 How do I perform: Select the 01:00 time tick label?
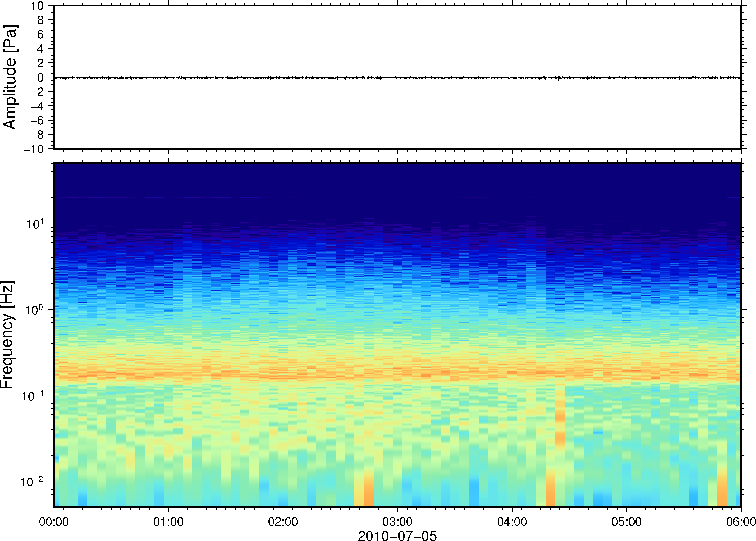[169, 522]
